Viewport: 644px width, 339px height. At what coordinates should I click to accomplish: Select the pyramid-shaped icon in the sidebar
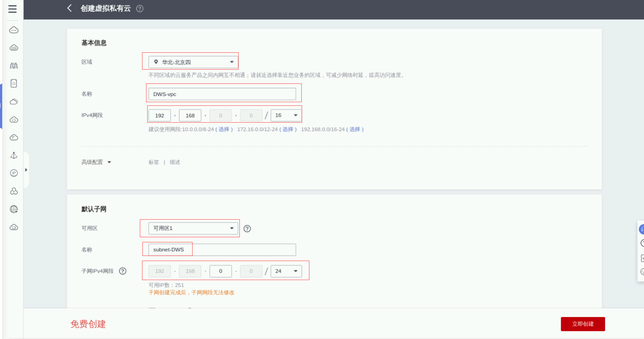coord(14,155)
